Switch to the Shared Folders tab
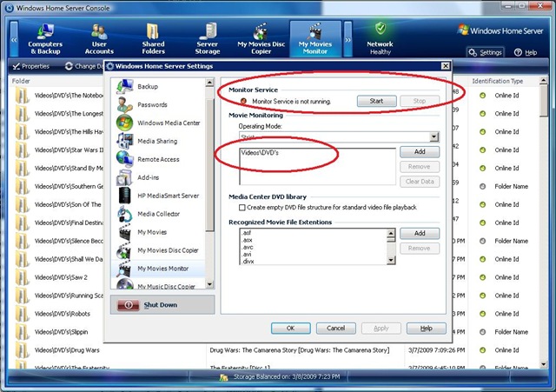Viewport: 556px width, 392px height. click(x=153, y=39)
